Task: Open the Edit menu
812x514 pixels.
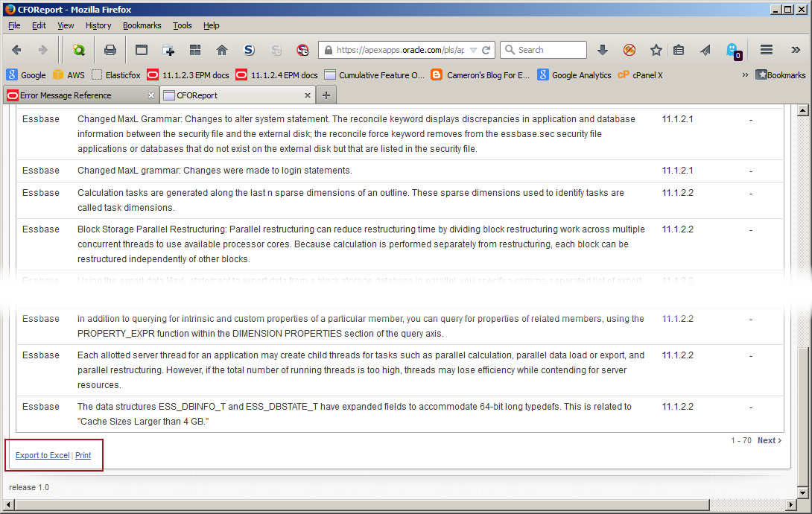Action: (39, 25)
